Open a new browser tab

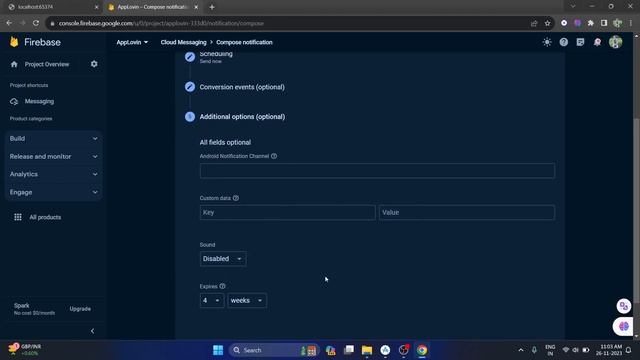tap(212, 7)
